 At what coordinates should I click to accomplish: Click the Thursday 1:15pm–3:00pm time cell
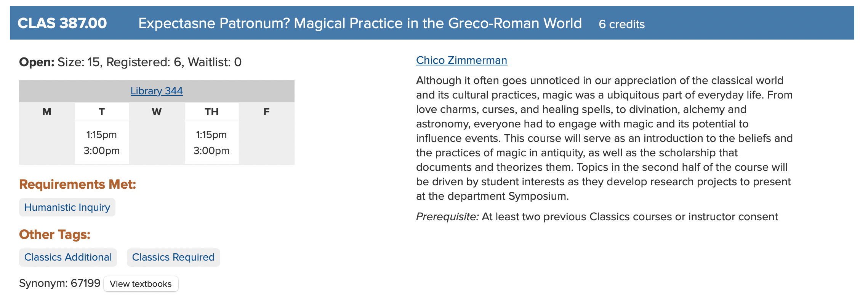tap(211, 143)
